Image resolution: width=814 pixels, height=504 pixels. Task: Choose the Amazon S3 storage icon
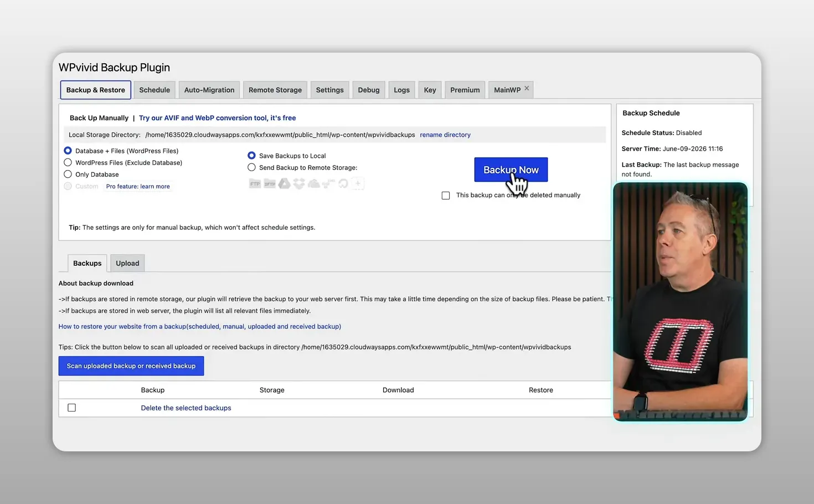tap(328, 183)
